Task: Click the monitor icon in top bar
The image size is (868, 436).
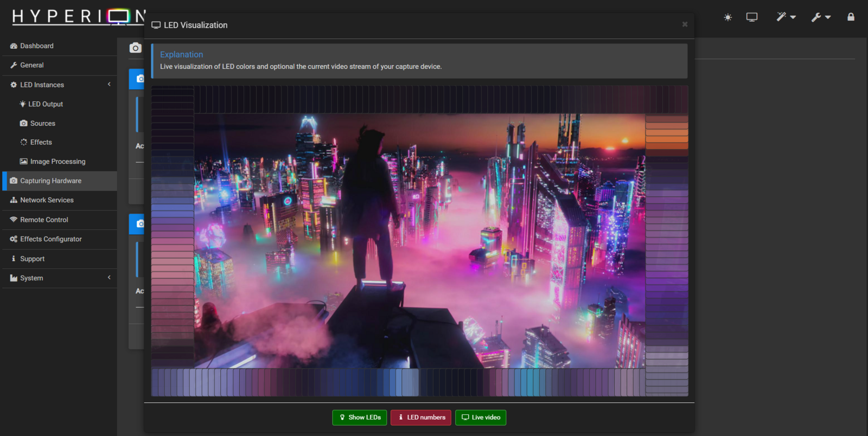Action: 751,17
